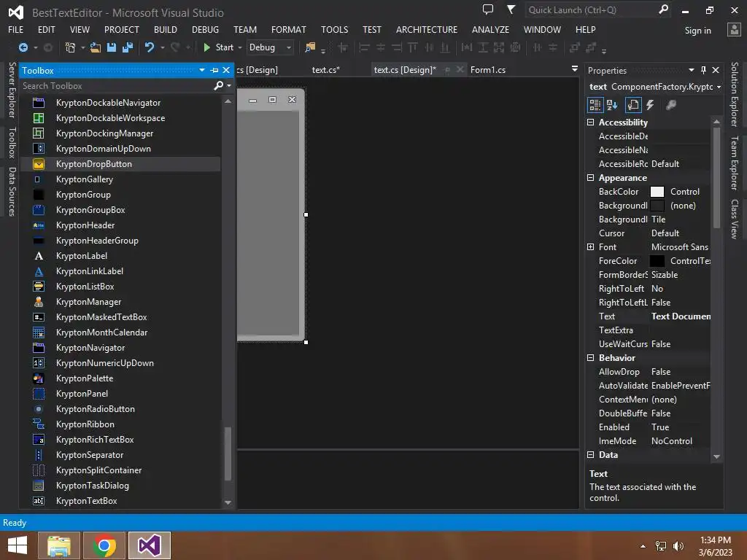
Task: Click the Find in Files toolbar icon
Action: tap(310, 47)
